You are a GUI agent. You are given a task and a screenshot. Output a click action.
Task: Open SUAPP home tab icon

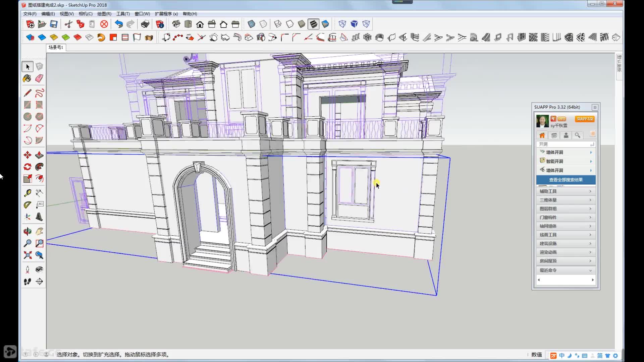pyautogui.click(x=542, y=135)
